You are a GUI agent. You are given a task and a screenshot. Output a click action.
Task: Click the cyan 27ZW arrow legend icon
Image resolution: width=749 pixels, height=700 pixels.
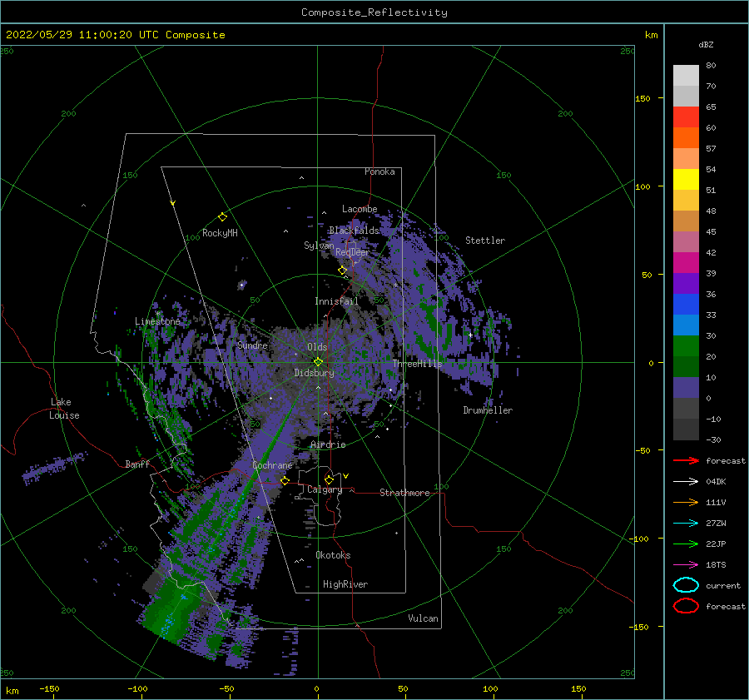(686, 524)
